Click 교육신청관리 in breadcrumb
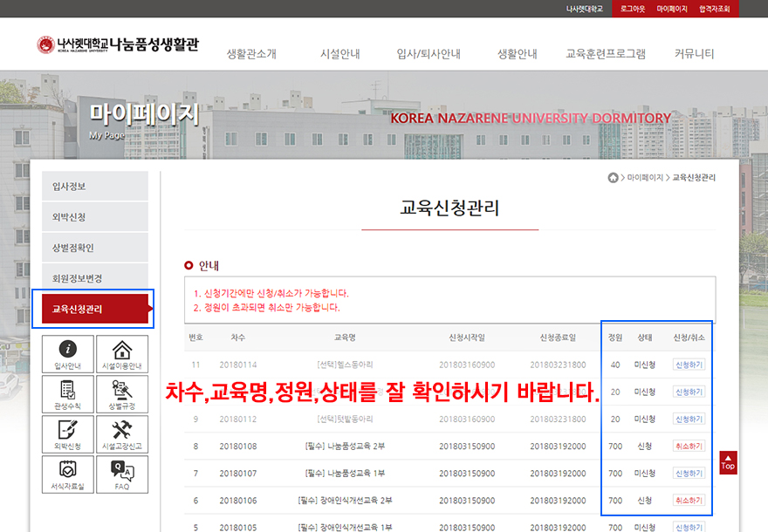Image resolution: width=768 pixels, height=532 pixels. (x=694, y=178)
